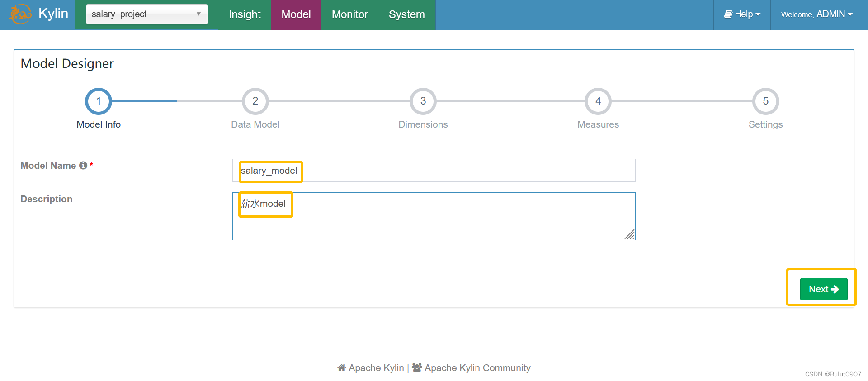Screen dimensions: 868x381
Task: Click the community users icon in footer
Action: click(x=417, y=367)
